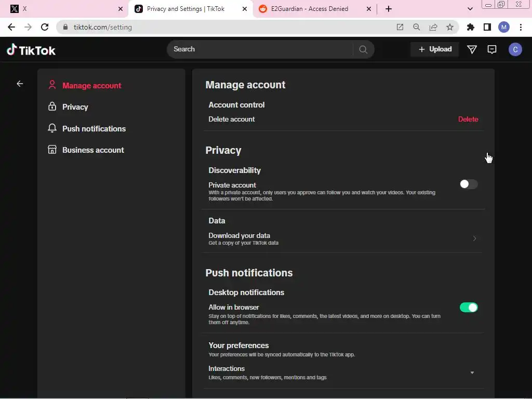This screenshot has width=532, height=399.
Task: Click the search magnifier icon
Action: pyautogui.click(x=363, y=49)
